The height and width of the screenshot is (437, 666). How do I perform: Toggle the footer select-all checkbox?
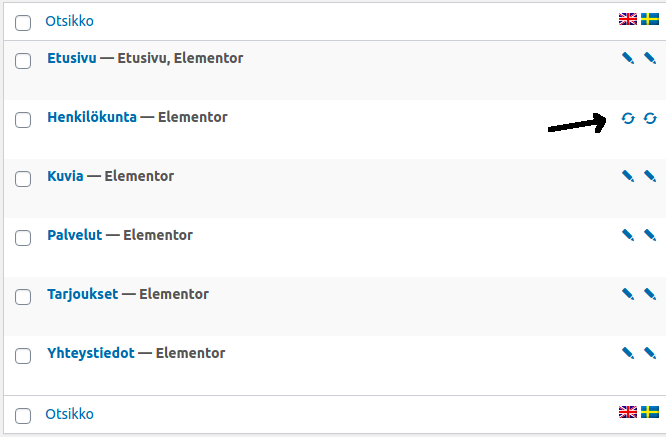click(23, 416)
